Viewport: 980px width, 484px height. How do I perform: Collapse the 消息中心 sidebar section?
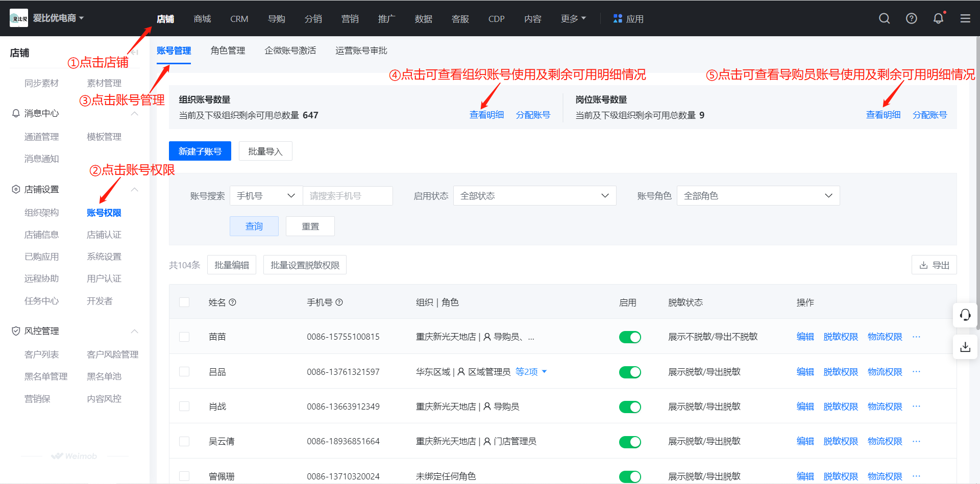[135, 113]
